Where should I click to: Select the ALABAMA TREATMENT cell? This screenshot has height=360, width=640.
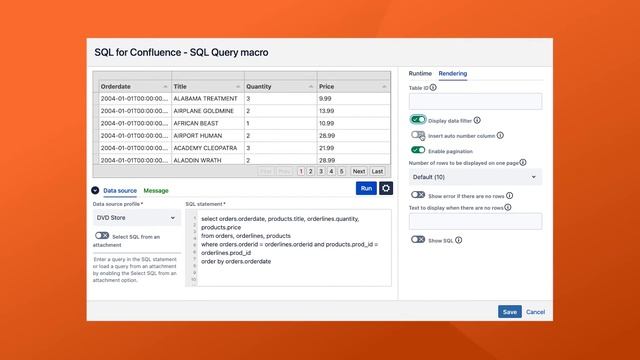[x=208, y=98]
